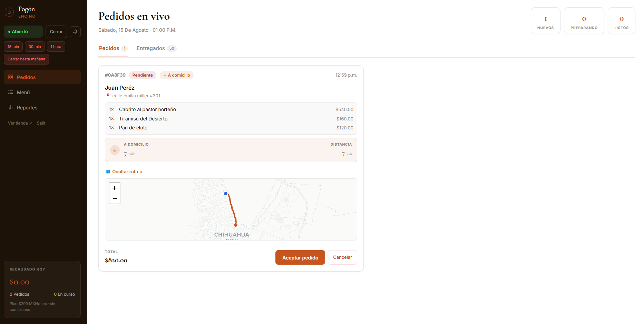The image size is (644, 324).
Task: Open notifications bell in sidebar
Action: click(x=75, y=32)
